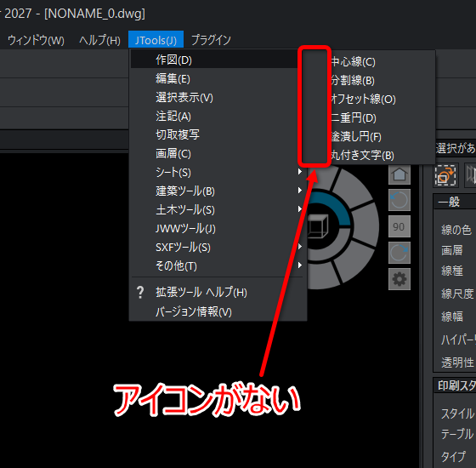
Task: Click the home view icon beside the view cube
Action: point(399,174)
